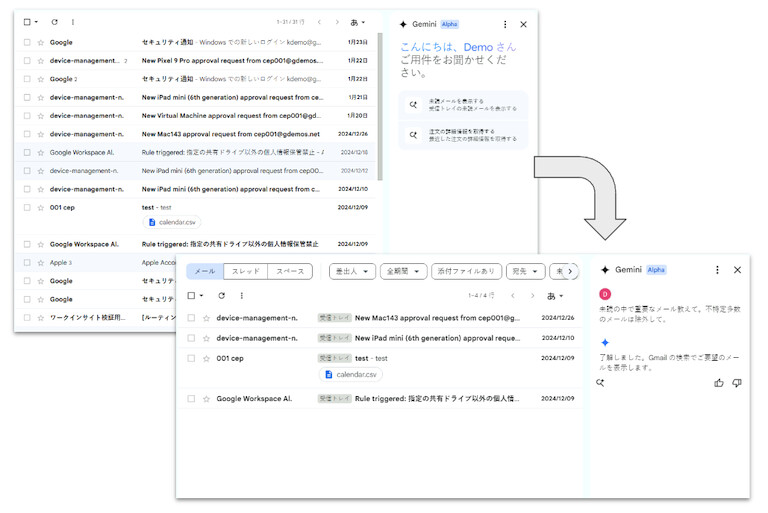Go to previous page arrow in front results
The image size is (768, 513).
pyautogui.click(x=513, y=295)
